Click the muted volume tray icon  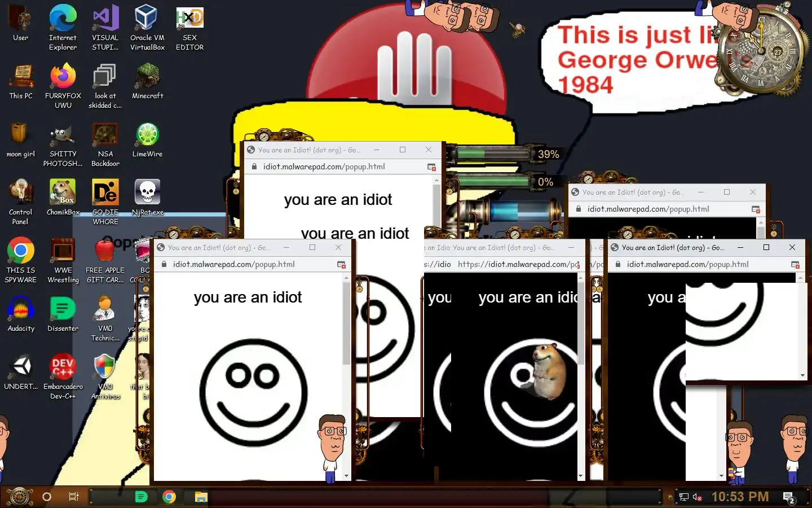click(x=697, y=497)
